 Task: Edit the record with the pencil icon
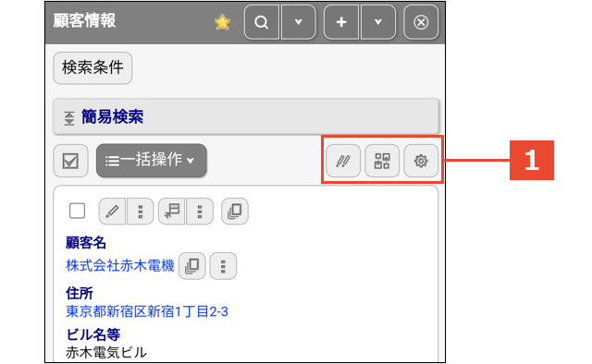point(112,212)
